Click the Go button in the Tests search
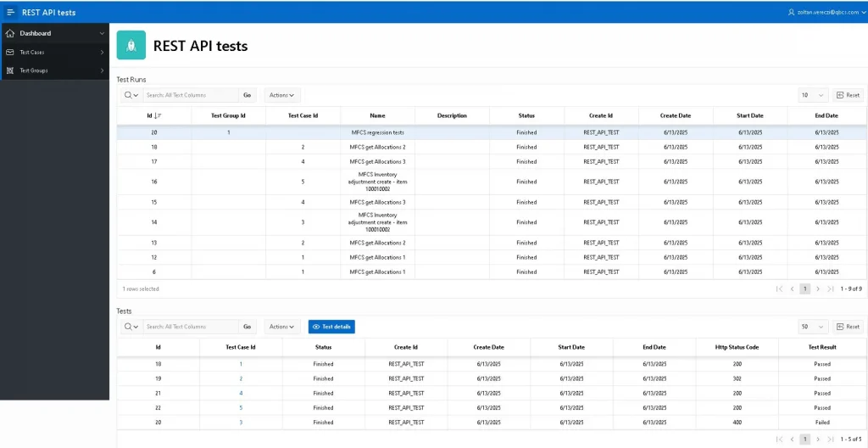 247,327
